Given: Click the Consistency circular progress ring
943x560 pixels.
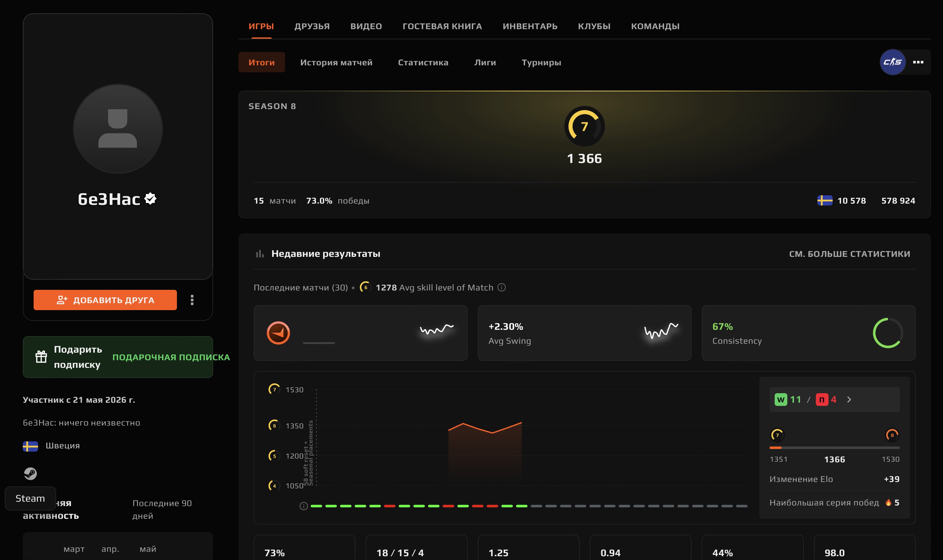Looking at the screenshot, I should coord(888,333).
